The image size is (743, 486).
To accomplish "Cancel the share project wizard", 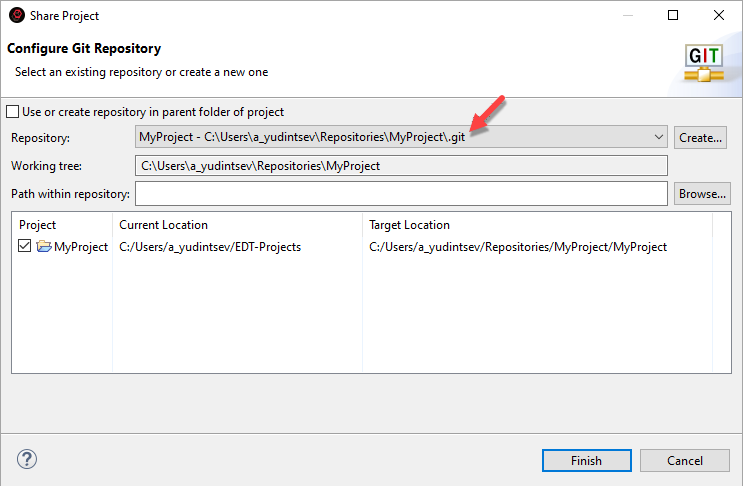I will point(685,461).
